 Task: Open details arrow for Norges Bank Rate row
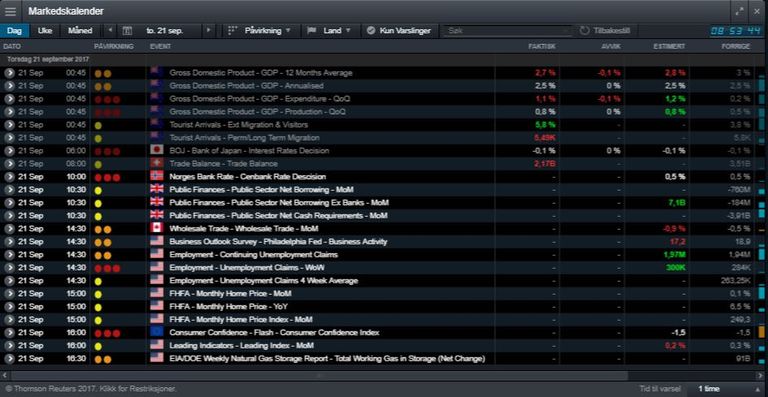point(9,177)
